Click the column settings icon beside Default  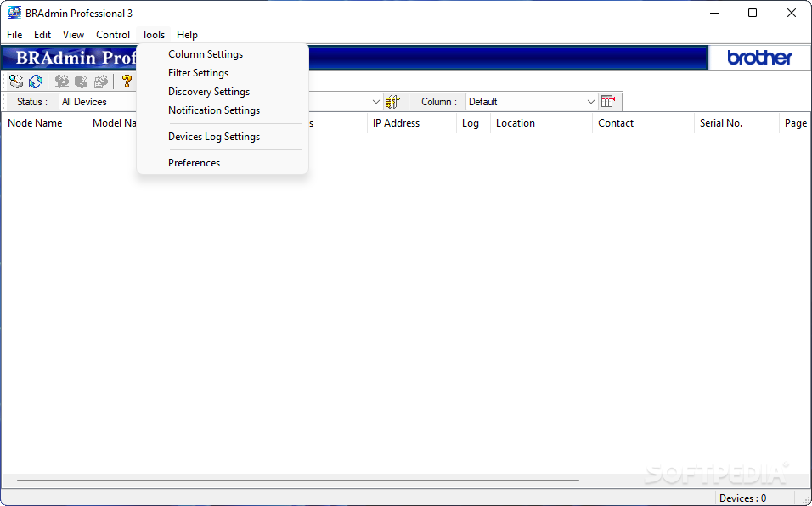(x=608, y=101)
